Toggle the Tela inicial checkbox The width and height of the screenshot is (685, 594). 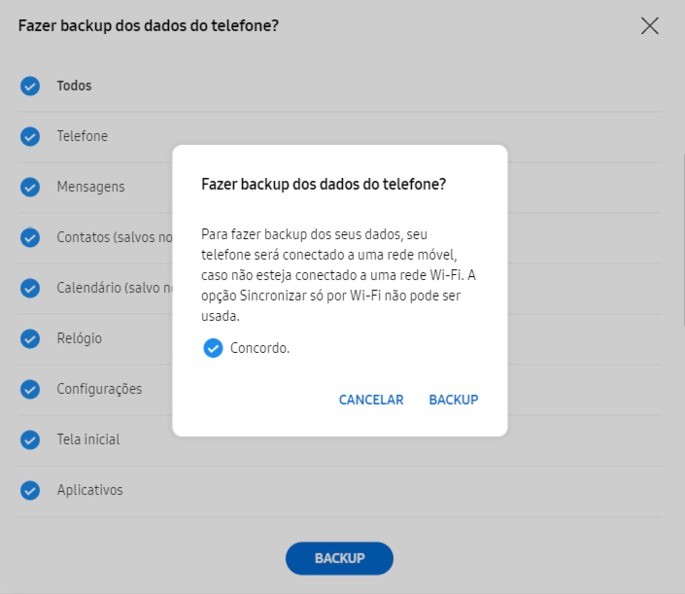(x=30, y=440)
